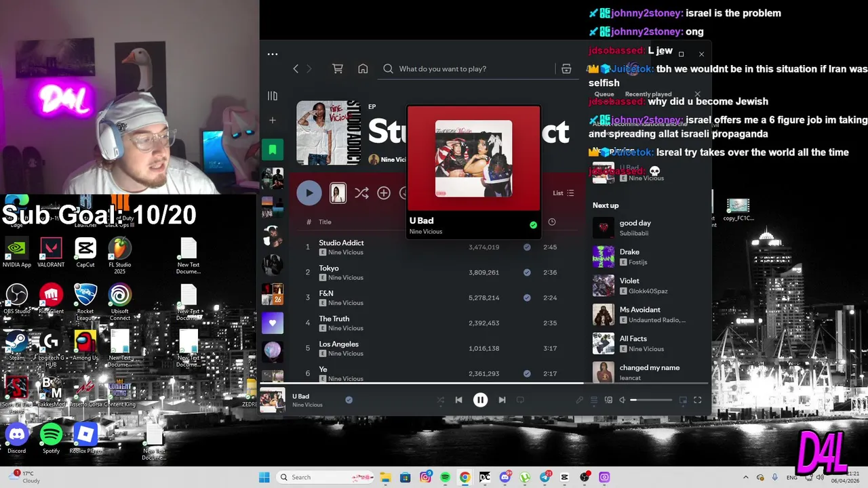Click the song progress bar

click(486, 384)
